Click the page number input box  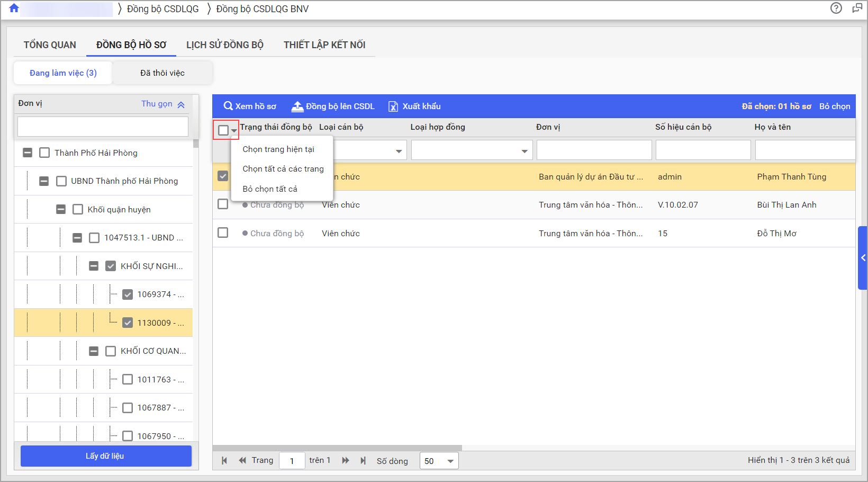tap(292, 461)
